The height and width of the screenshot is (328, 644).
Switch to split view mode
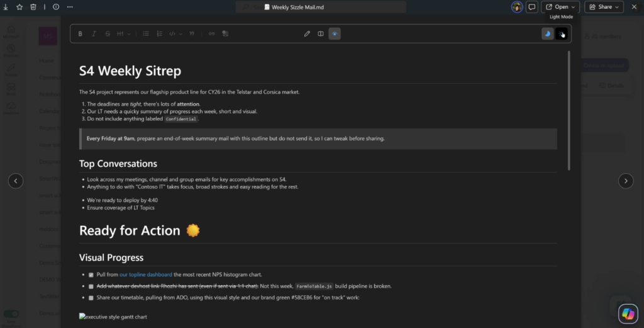coord(321,34)
